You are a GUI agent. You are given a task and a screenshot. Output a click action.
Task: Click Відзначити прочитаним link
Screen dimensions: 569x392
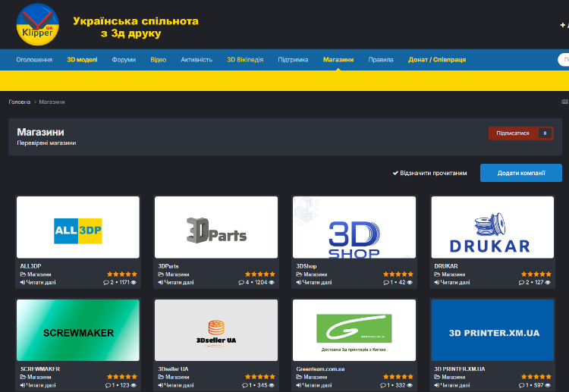(429, 173)
